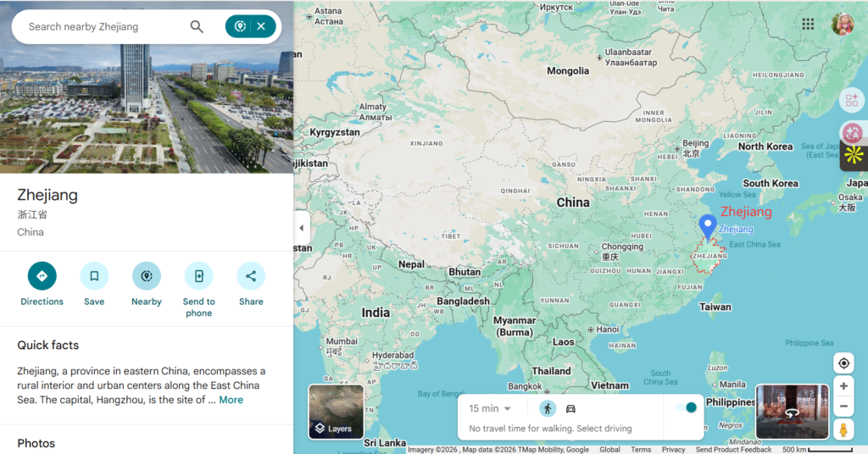Viewport: 868px width, 454px height.
Task: Open the Street View thumbnail preview
Action: click(792, 412)
